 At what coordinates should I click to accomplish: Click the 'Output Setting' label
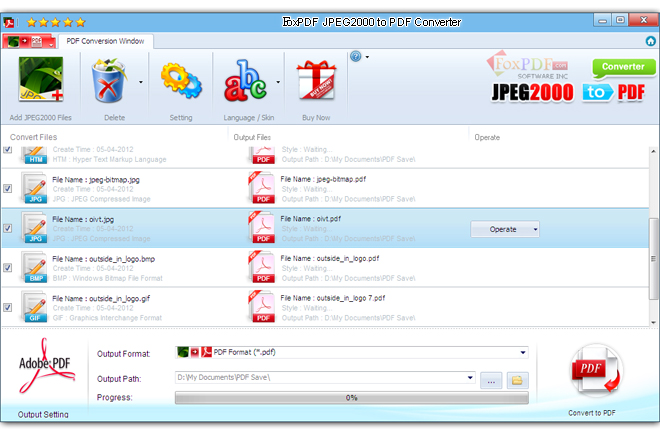[x=43, y=414]
